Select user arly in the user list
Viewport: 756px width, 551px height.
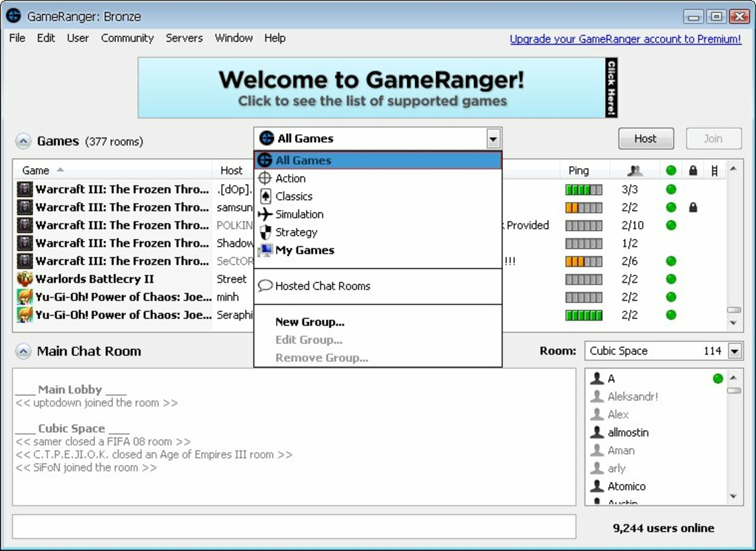coord(655,468)
